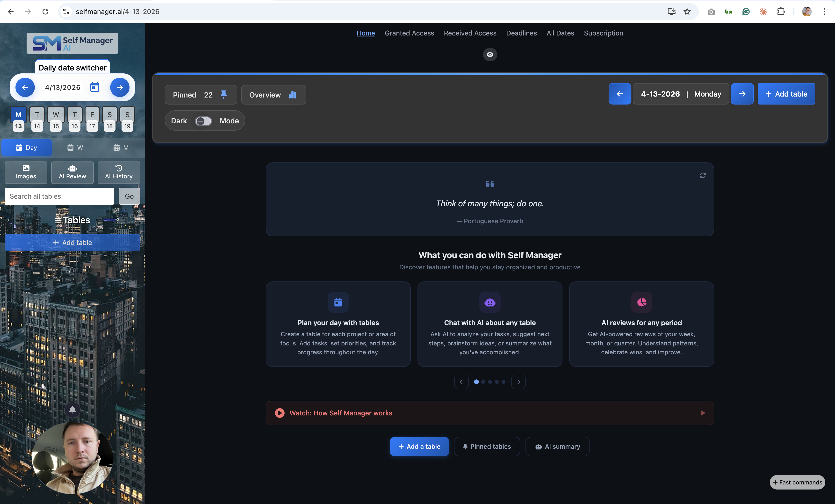Open notifications bell icon

click(72, 410)
